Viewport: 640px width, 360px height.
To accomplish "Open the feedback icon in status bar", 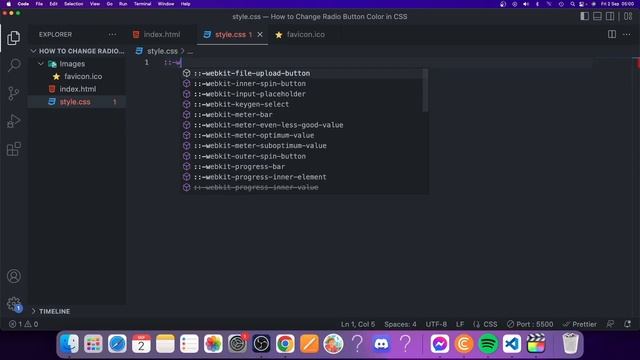I will tap(611, 324).
